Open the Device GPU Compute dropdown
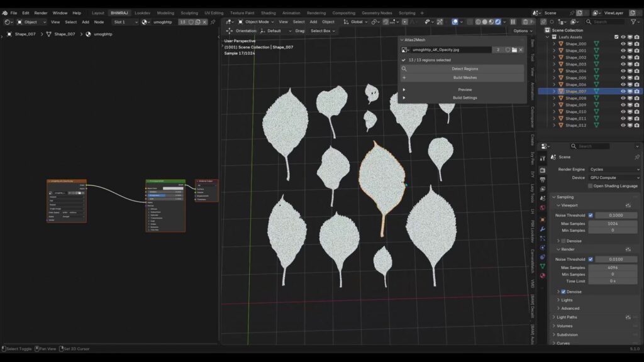 pyautogui.click(x=614, y=178)
